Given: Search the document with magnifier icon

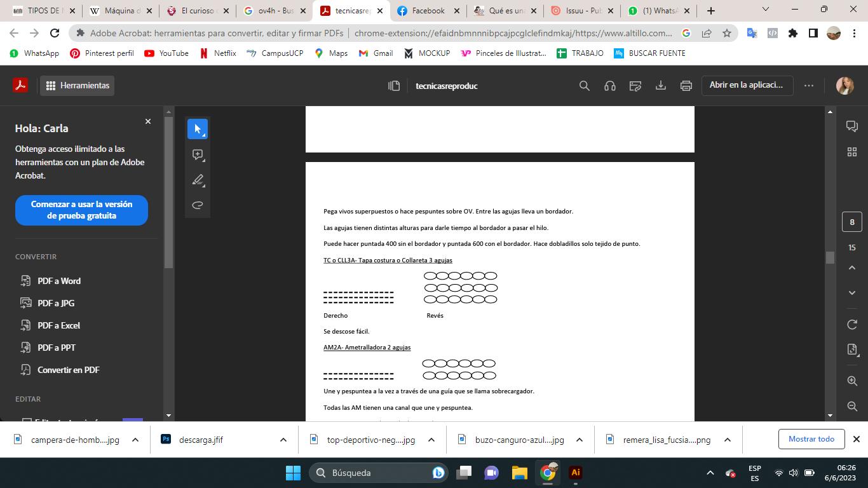Looking at the screenshot, I should [585, 86].
